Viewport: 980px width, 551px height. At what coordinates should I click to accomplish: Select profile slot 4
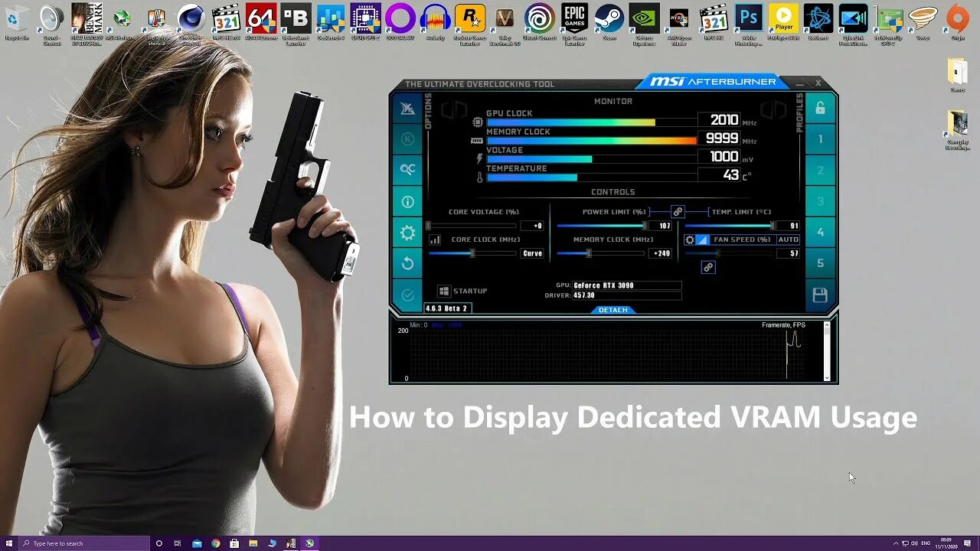pyautogui.click(x=820, y=232)
